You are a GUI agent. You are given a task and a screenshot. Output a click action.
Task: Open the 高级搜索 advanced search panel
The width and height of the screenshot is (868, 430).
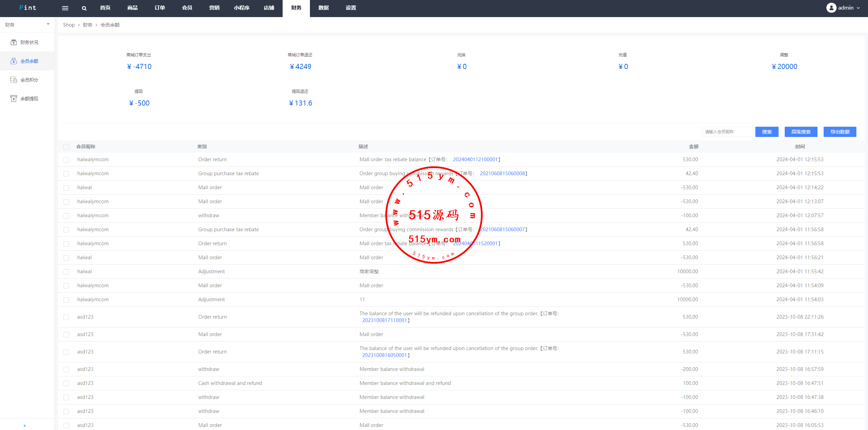pos(801,132)
